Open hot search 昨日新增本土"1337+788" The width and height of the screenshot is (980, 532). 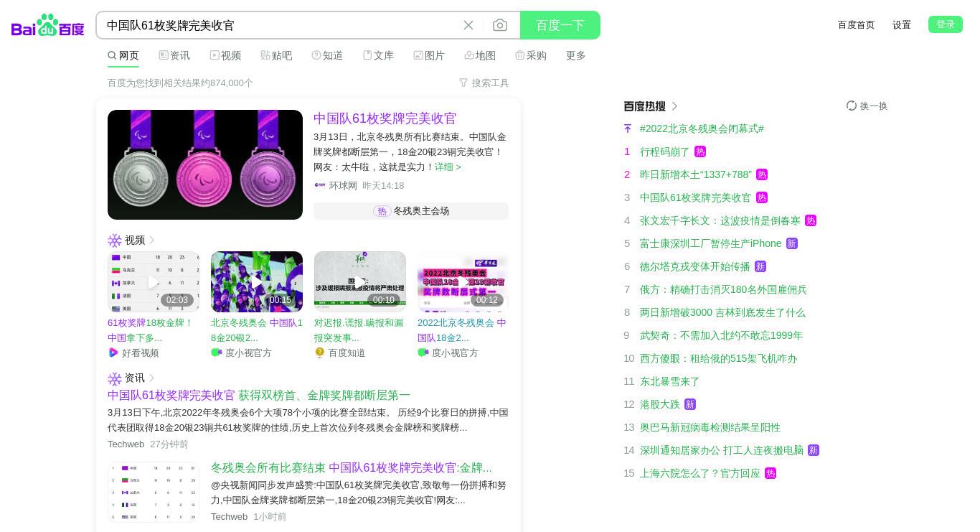click(696, 174)
